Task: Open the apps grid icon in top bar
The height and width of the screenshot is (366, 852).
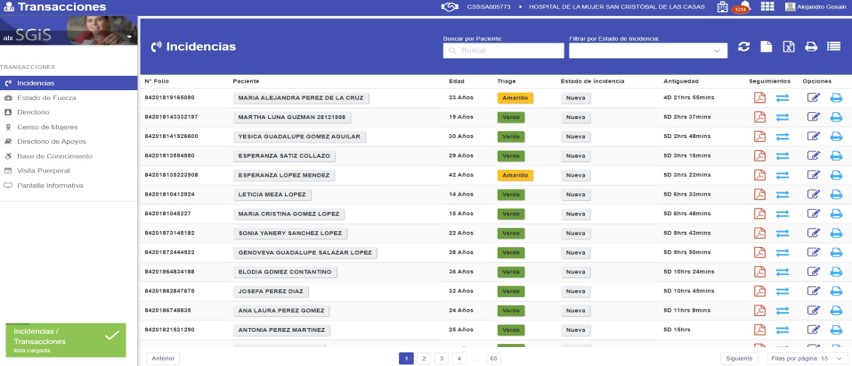Action: tap(767, 7)
